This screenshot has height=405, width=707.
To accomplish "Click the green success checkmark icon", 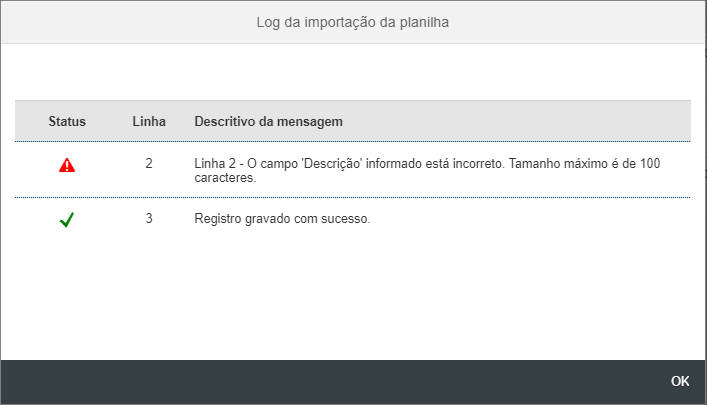I will [67, 220].
